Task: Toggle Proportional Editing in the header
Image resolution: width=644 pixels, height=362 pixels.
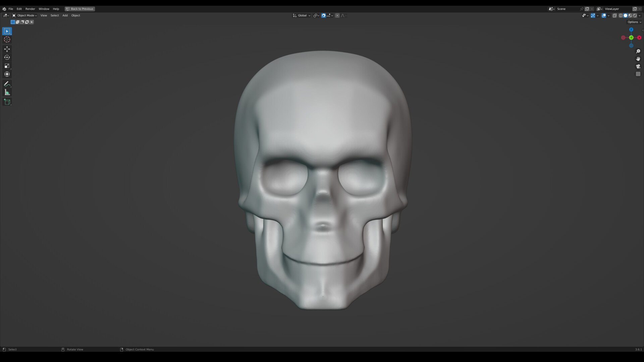Action: click(x=337, y=15)
